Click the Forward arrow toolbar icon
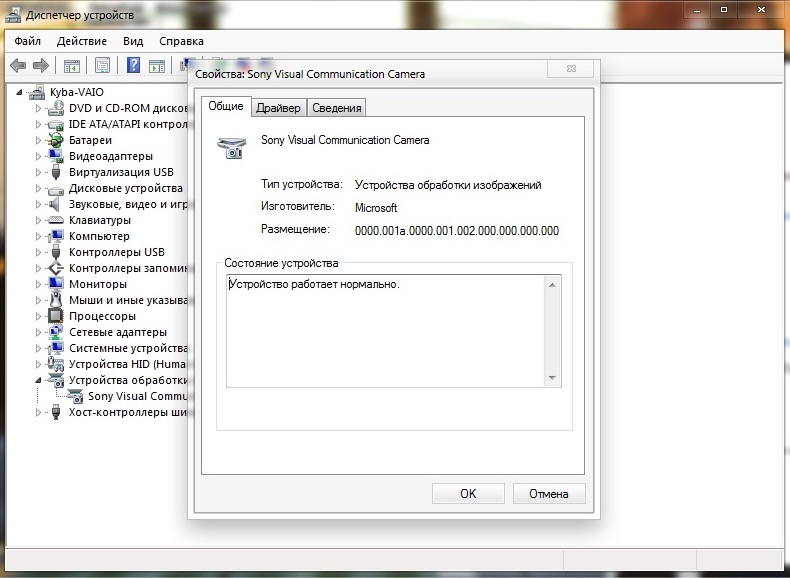This screenshot has height=578, width=790. tap(40, 65)
